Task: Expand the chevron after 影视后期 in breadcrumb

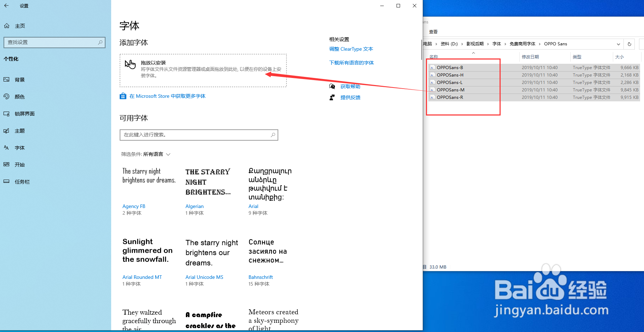Action: tap(488, 44)
